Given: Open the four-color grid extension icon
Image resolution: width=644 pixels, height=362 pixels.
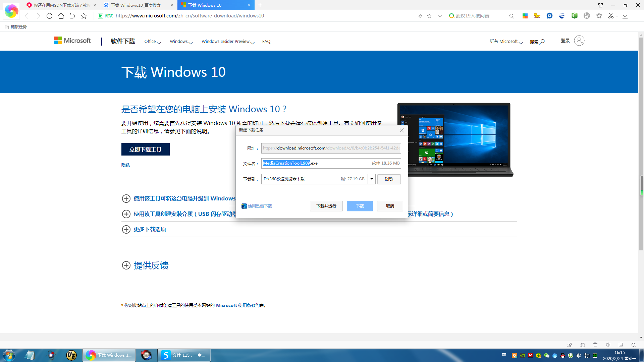Looking at the screenshot, I should (525, 16).
